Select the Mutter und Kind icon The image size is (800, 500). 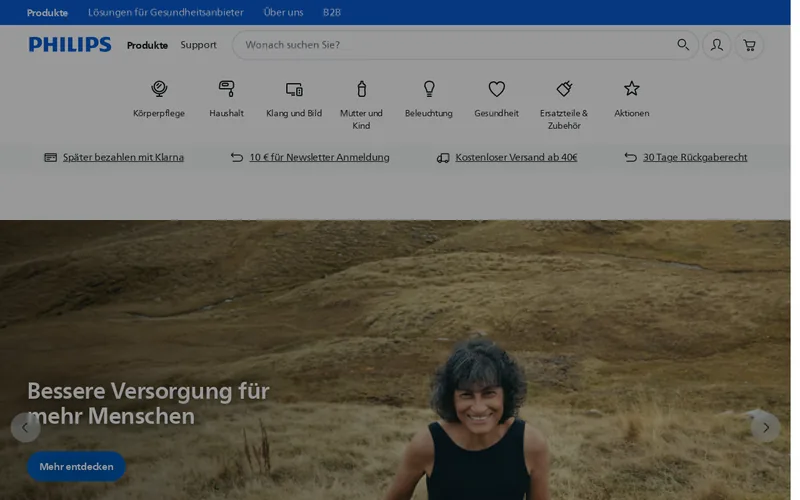pyautogui.click(x=361, y=89)
